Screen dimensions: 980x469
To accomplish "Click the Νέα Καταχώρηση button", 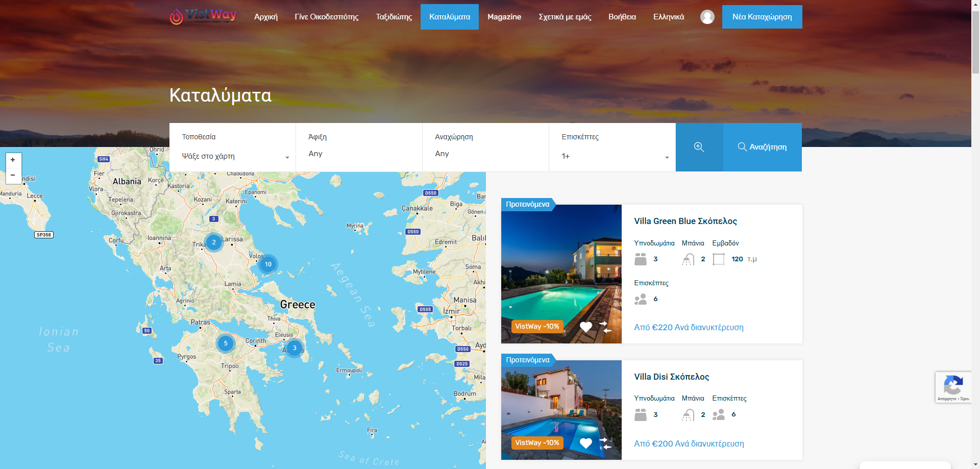I will (x=762, y=16).
